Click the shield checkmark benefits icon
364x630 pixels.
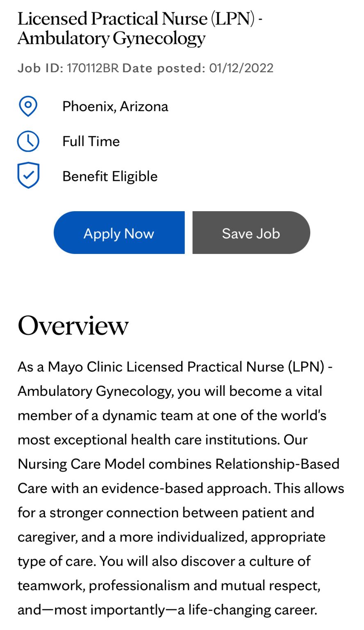pyautogui.click(x=28, y=176)
